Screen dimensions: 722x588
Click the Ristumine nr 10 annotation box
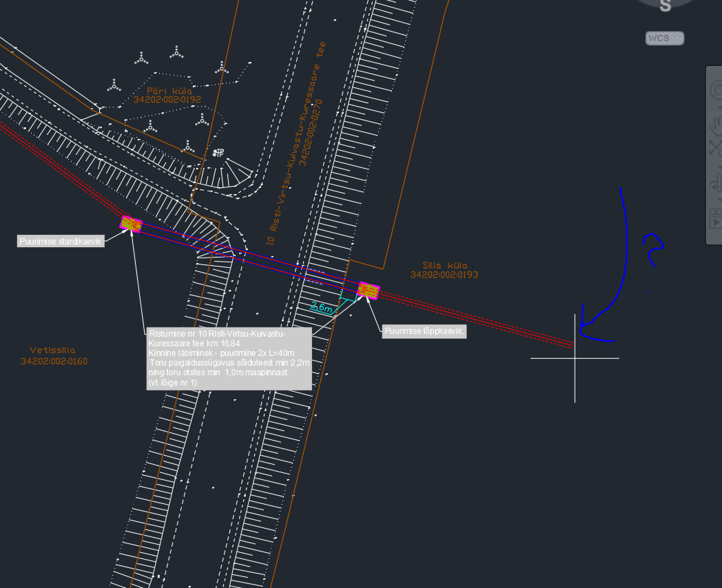(229, 358)
